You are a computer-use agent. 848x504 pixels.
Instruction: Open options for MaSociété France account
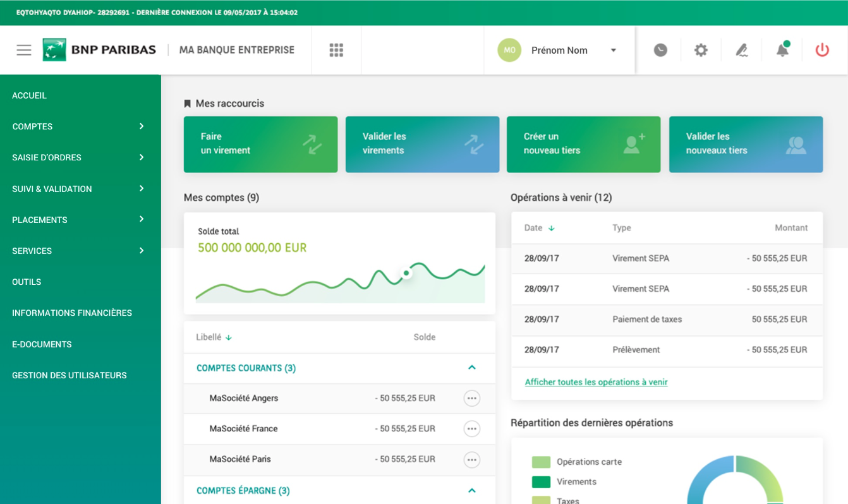point(471,429)
